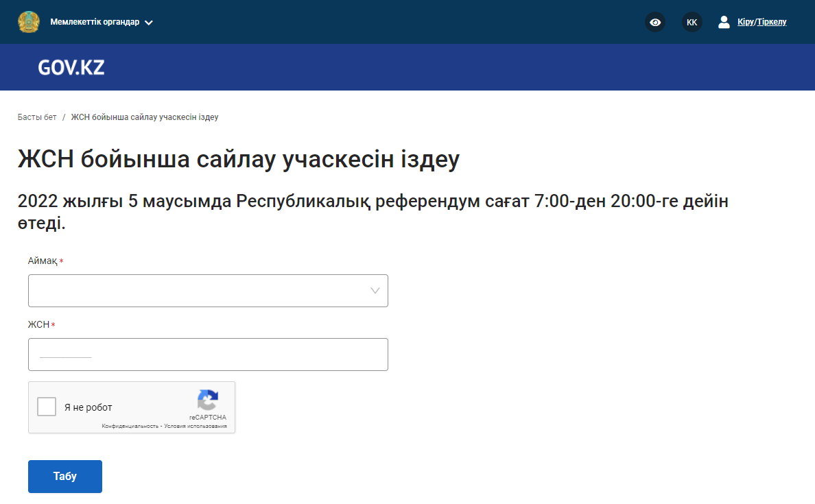Select the current page breadcrumb item

pos(145,117)
